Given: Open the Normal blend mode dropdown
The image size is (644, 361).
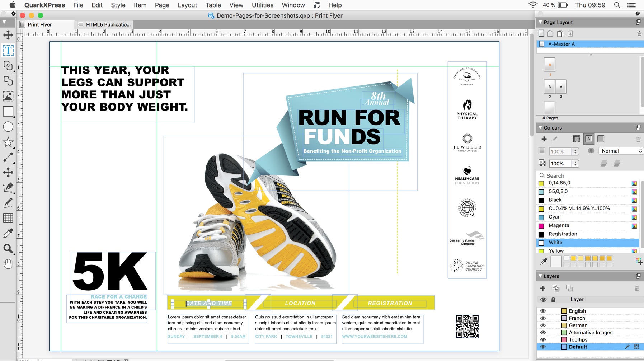Looking at the screenshot, I should [621, 151].
